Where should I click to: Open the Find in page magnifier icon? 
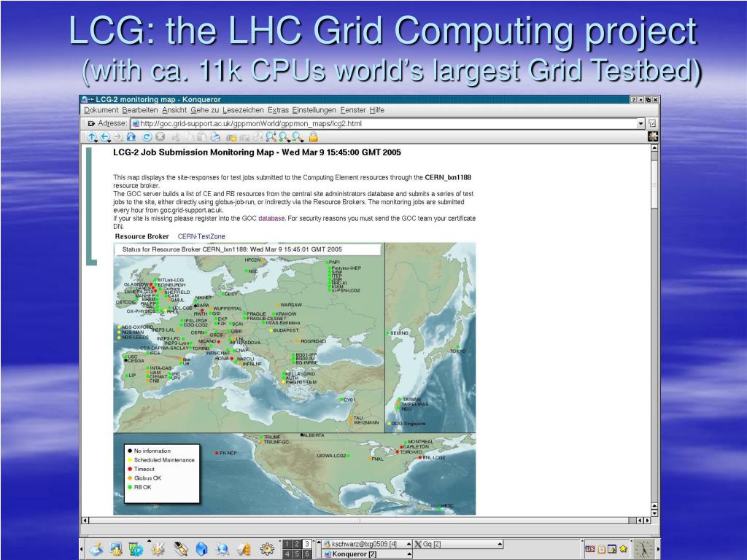pyautogui.click(x=271, y=137)
